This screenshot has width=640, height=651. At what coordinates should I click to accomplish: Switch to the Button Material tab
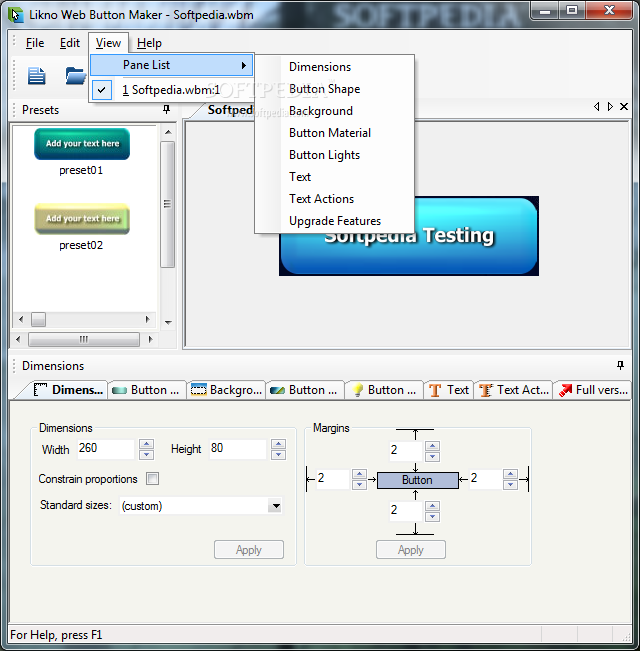[x=305, y=390]
